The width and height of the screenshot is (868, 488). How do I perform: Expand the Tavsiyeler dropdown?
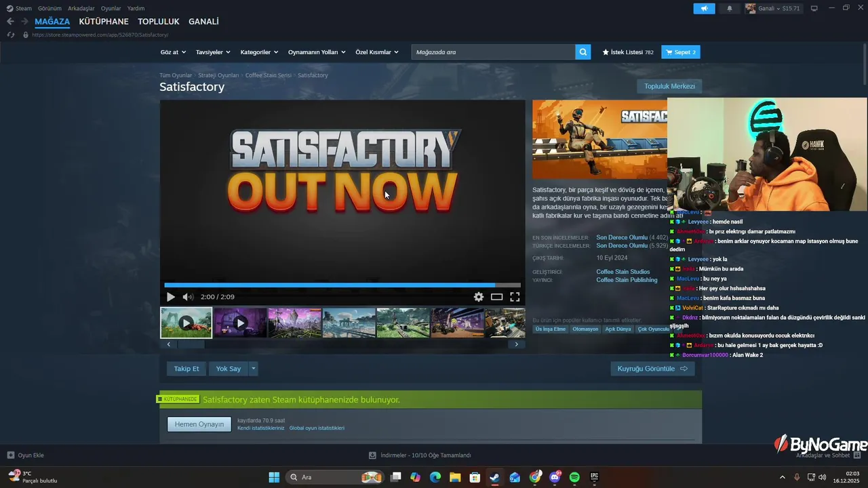[213, 52]
